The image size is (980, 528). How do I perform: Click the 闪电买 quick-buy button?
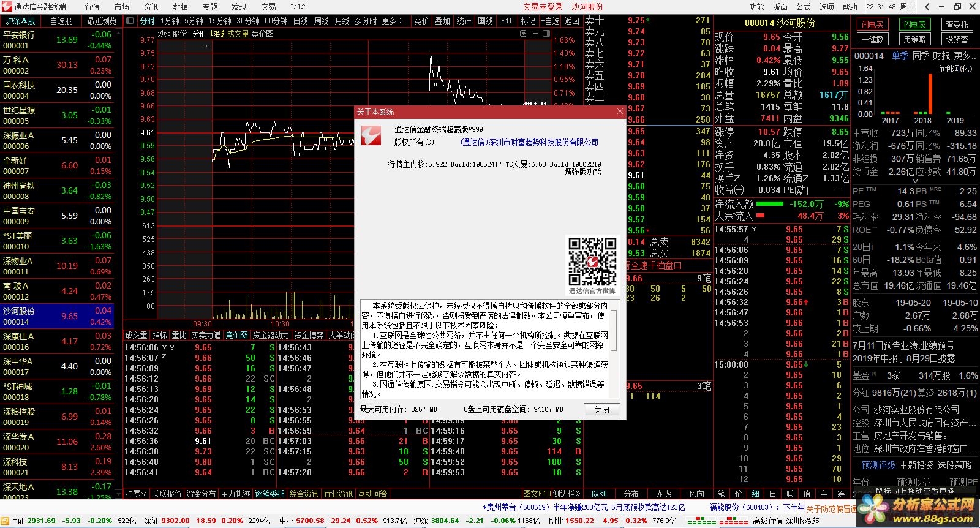coord(872,25)
